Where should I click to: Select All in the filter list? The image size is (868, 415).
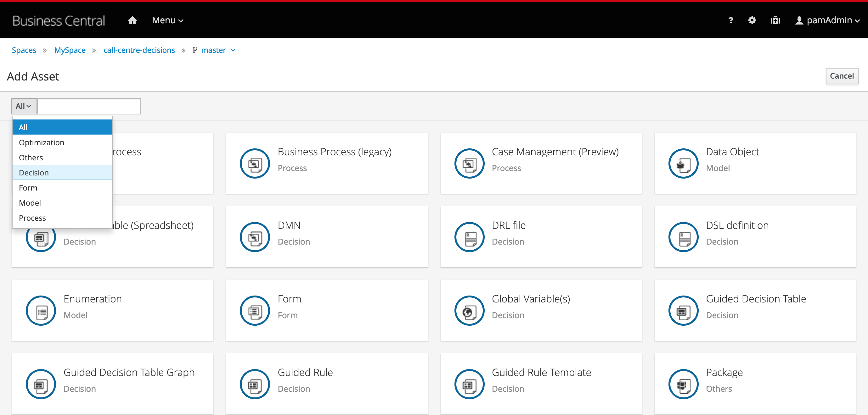pyautogui.click(x=62, y=127)
